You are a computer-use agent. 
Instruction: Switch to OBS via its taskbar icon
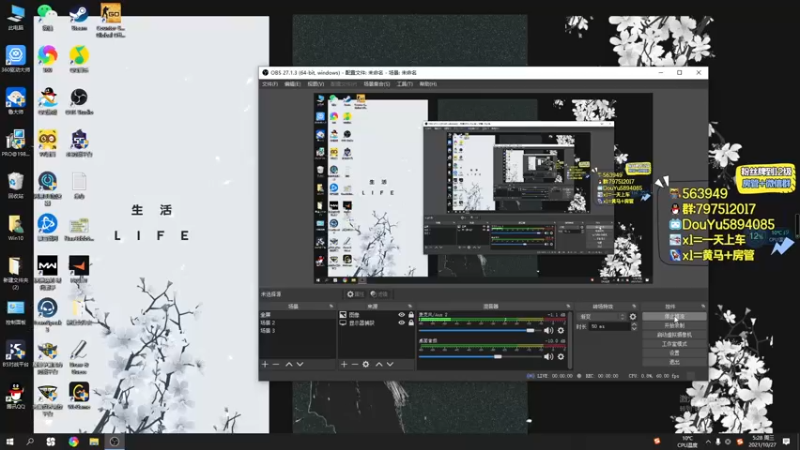point(114,441)
